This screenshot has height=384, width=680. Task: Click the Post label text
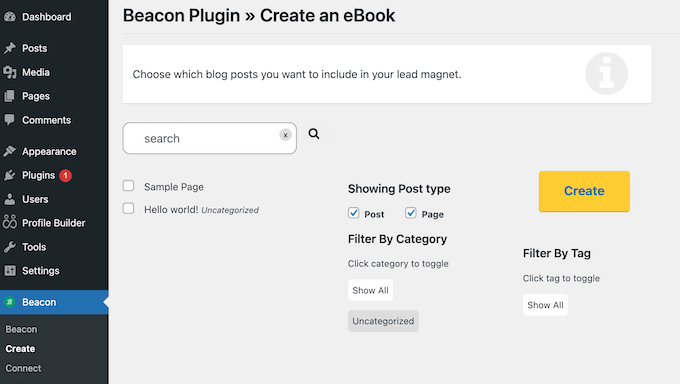coord(374,214)
